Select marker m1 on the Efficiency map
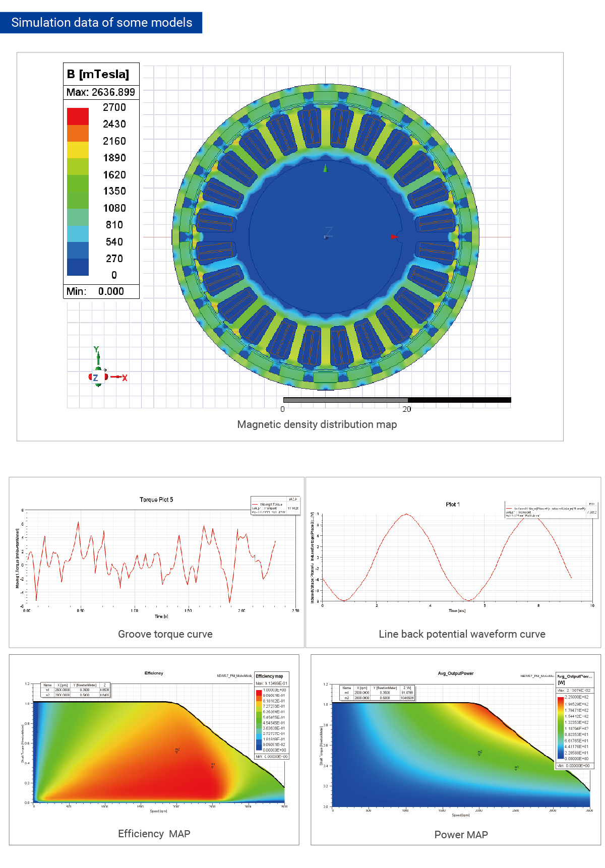The width and height of the screenshot is (605, 868). coord(213,765)
